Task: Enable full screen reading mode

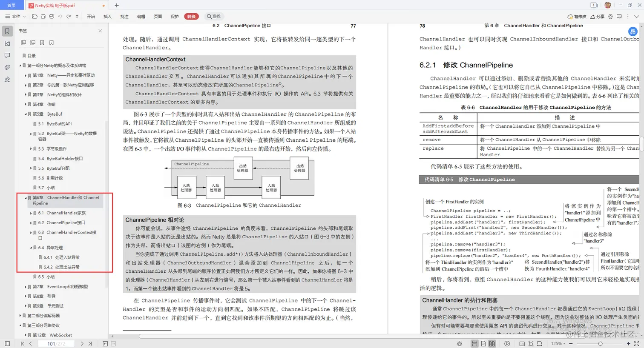Action: tap(637, 344)
